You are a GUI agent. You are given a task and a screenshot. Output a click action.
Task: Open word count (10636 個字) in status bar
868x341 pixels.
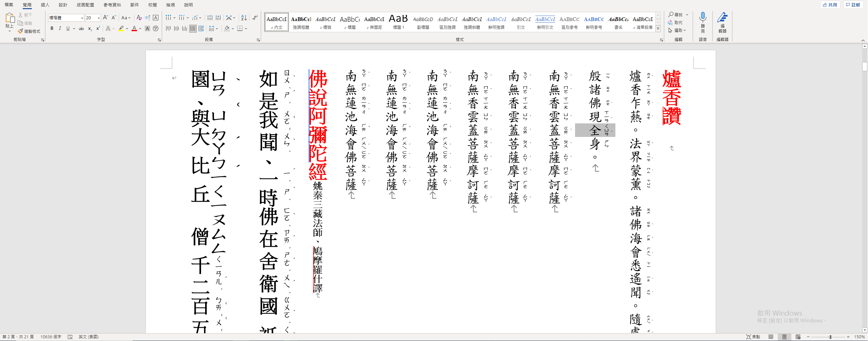51,337
